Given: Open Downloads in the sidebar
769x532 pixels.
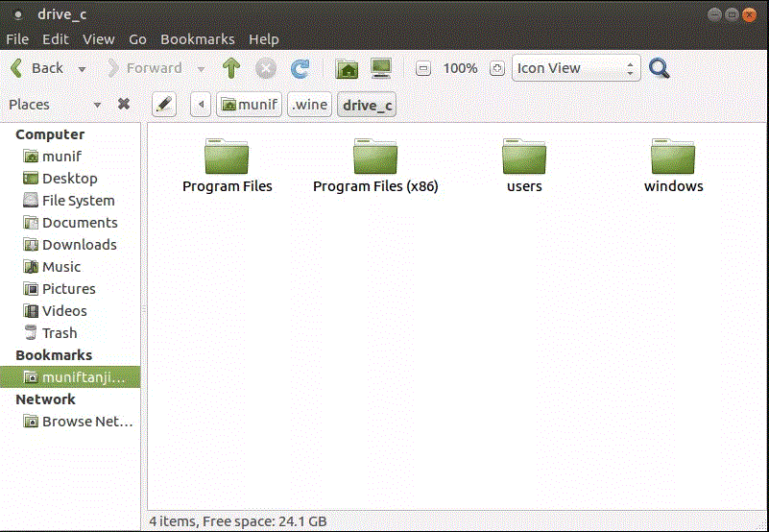Looking at the screenshot, I should pos(70,245).
